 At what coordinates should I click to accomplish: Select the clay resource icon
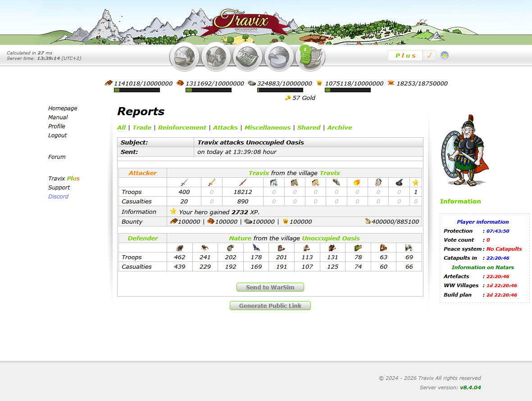coord(181,83)
